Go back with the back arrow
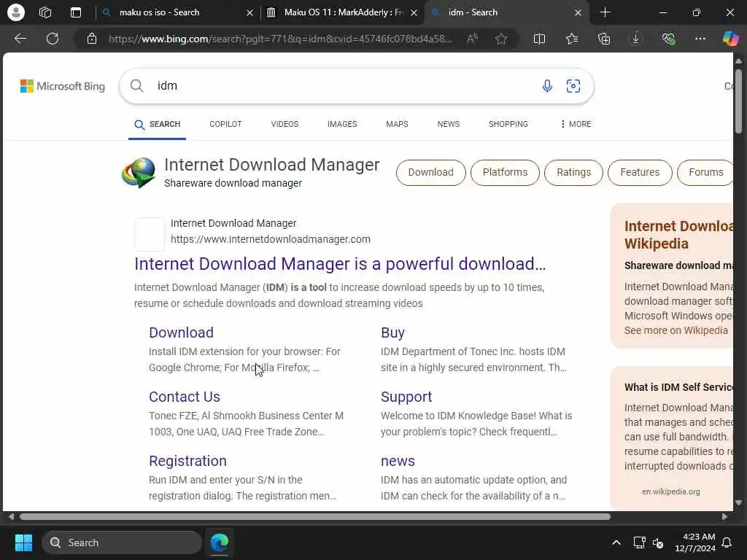Viewport: 747px width, 560px height. (x=20, y=39)
